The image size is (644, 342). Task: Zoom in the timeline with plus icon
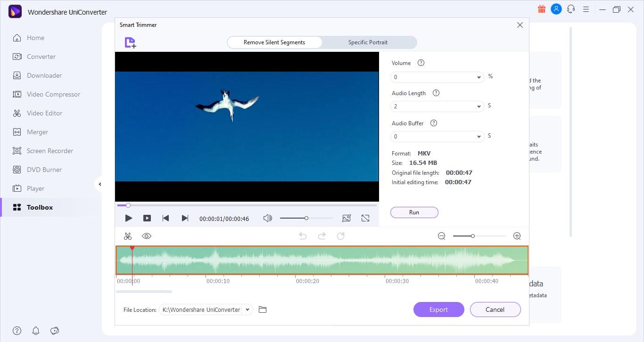[517, 236]
